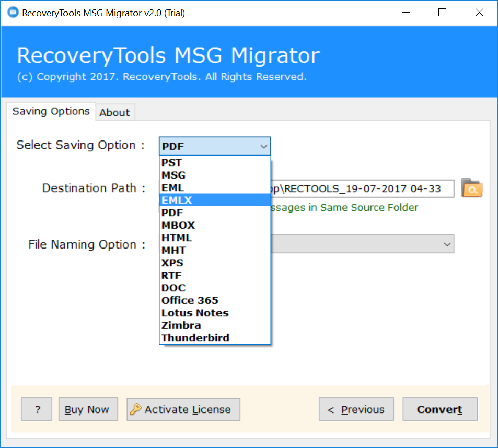Choose Lotus Notes from the list

pos(215,313)
